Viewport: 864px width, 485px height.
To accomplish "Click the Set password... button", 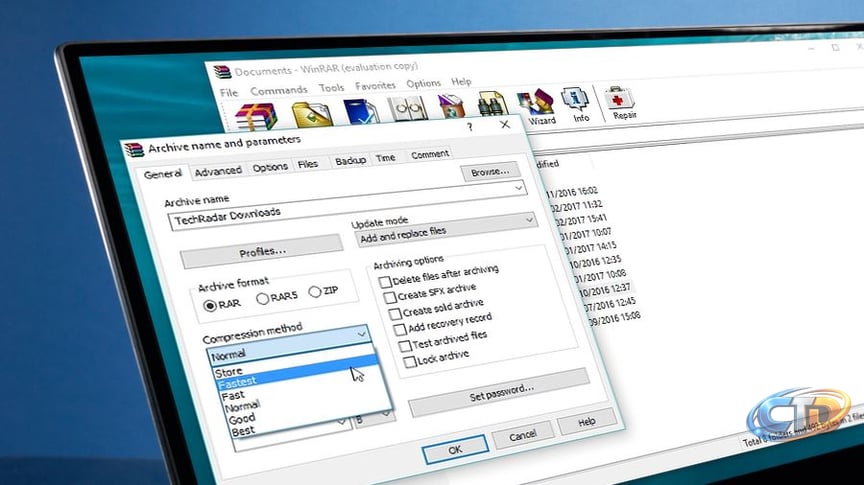I will coord(500,392).
